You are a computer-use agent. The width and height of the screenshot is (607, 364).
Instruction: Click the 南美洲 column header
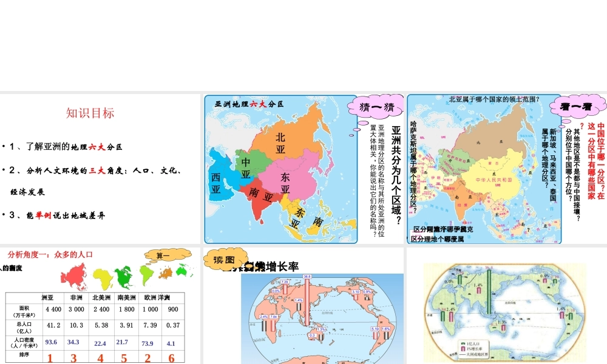(127, 297)
